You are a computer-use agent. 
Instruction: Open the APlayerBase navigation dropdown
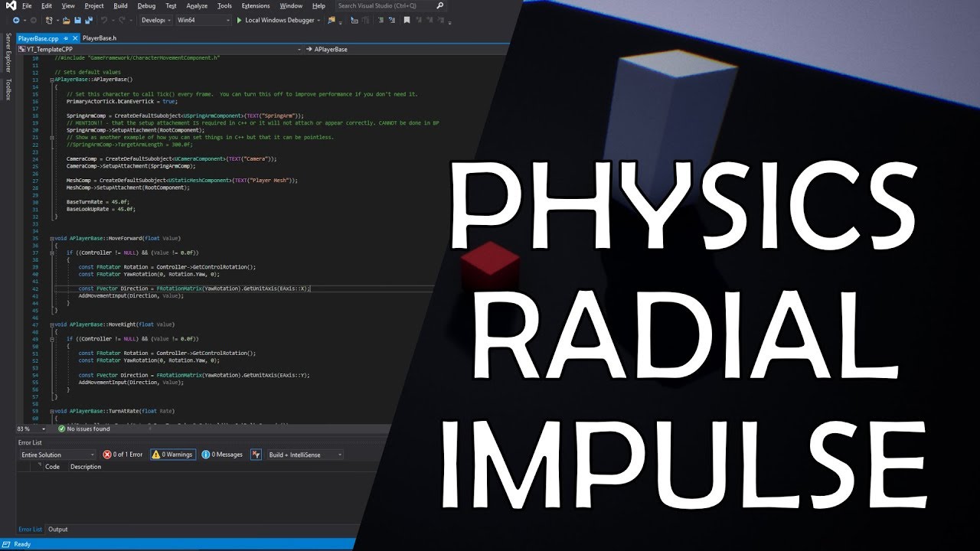coord(406,49)
